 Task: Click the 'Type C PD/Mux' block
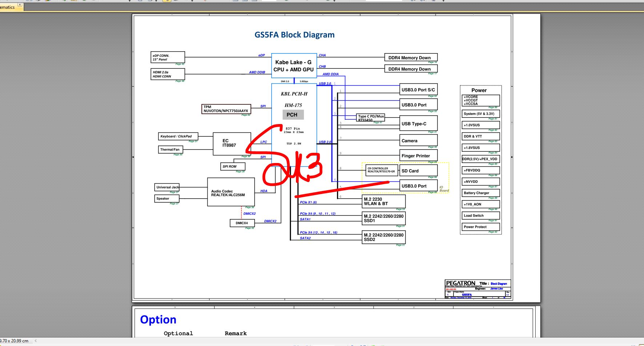click(x=371, y=118)
